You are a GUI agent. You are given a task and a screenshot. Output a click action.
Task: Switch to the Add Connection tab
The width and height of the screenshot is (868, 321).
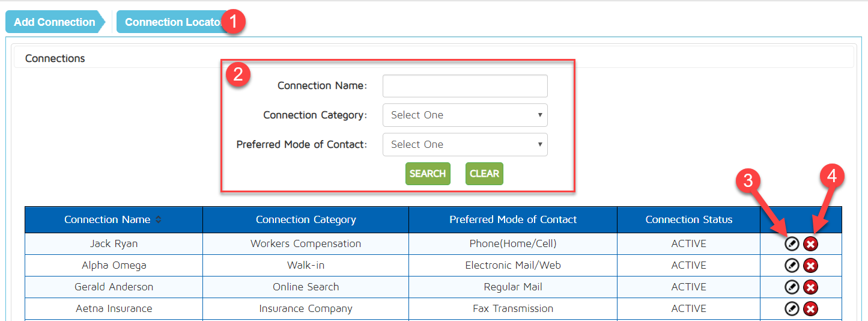coord(54,22)
